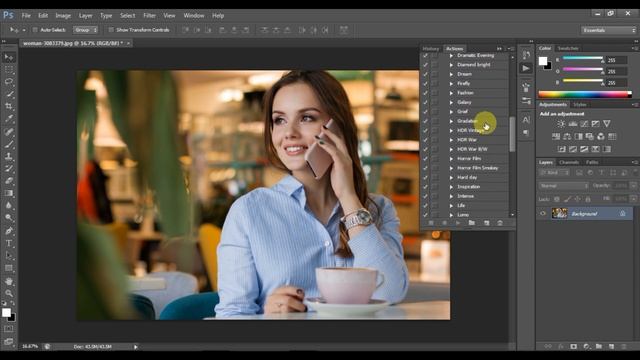
Task: Switch to the Channels tab
Action: (x=569, y=162)
